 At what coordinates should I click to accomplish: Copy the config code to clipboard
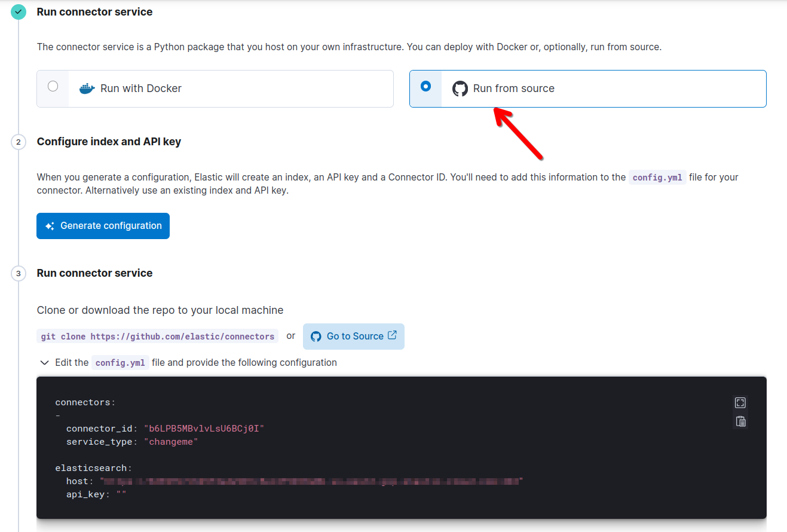click(740, 421)
